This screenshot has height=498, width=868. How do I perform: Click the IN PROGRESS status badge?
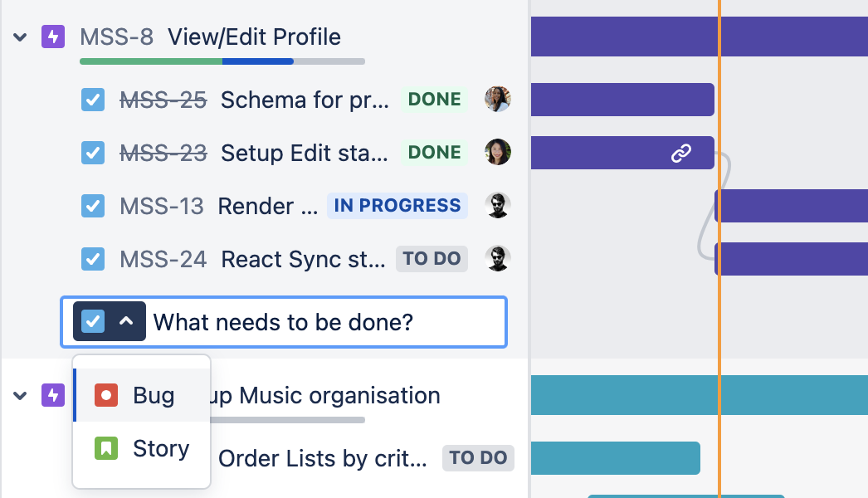pos(397,205)
